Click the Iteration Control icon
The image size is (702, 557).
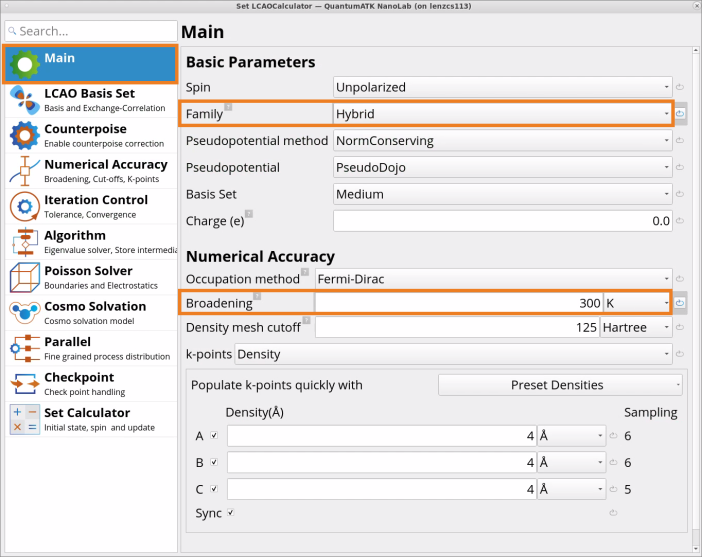click(24, 207)
